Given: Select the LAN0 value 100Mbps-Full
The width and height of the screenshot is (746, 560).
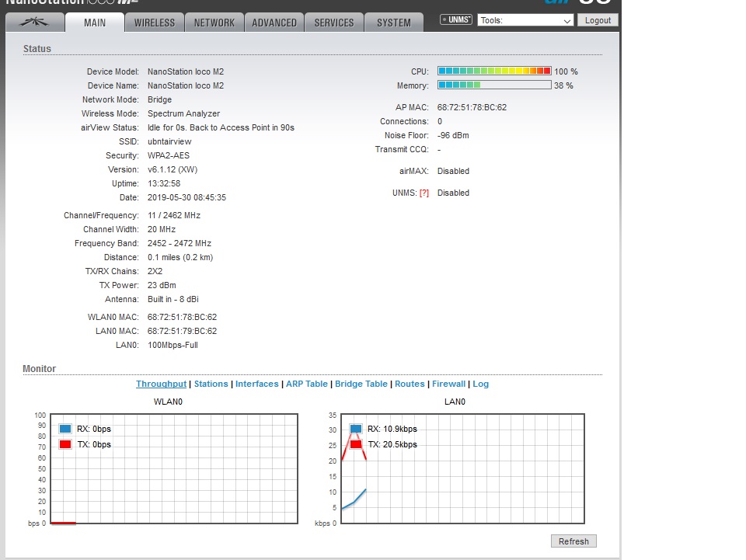Looking at the screenshot, I should tap(173, 345).
